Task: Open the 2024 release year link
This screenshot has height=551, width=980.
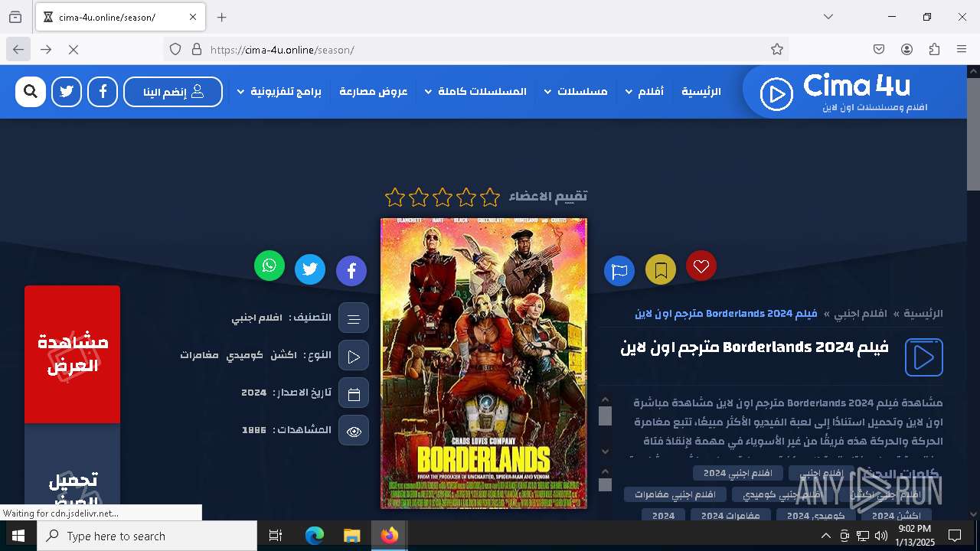Action: [253, 393]
